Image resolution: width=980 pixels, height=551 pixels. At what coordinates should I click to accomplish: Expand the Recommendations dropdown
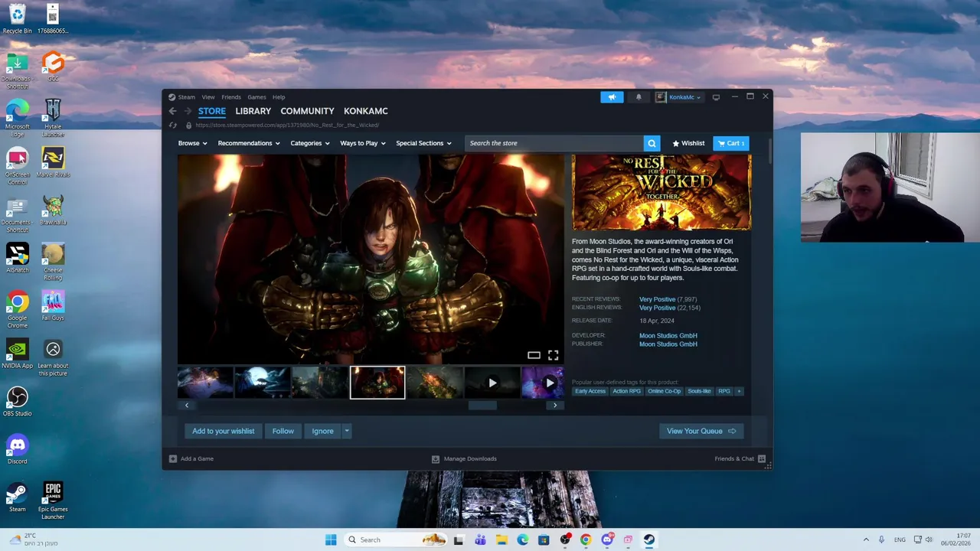pos(249,143)
